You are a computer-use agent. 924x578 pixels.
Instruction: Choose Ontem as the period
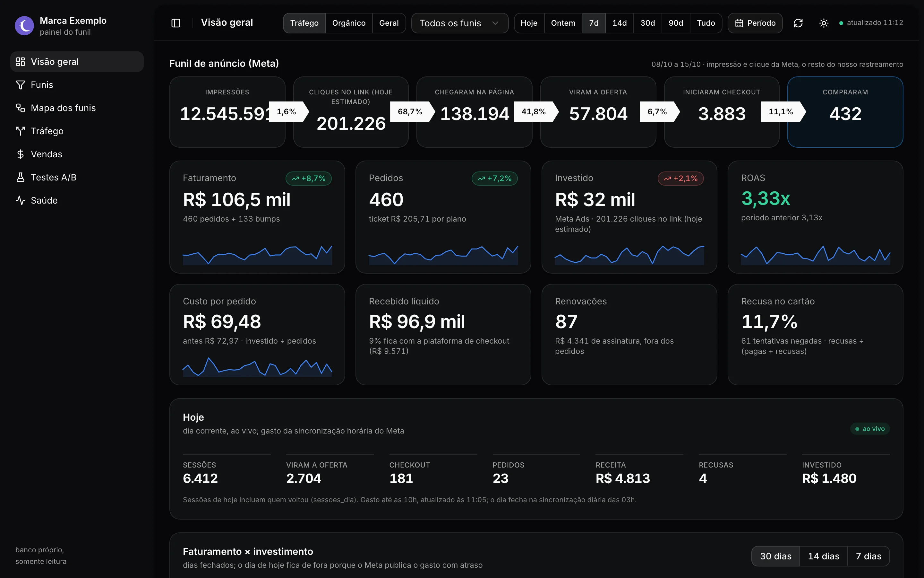click(x=563, y=23)
